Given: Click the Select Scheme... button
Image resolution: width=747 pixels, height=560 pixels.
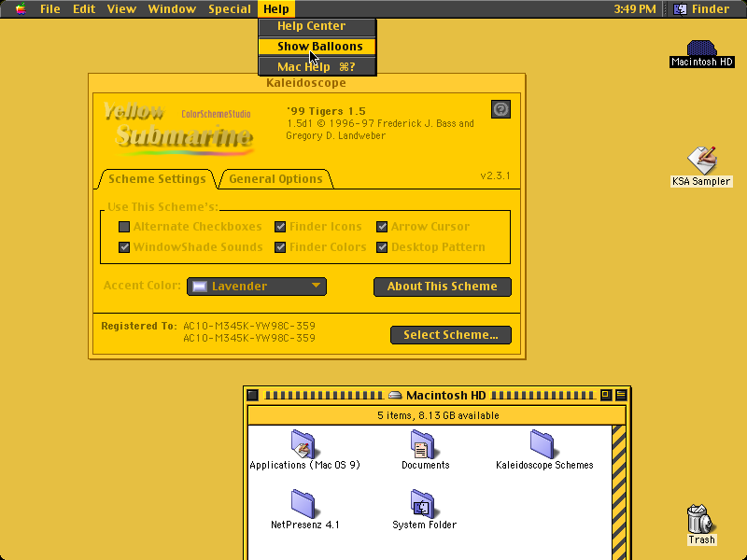Looking at the screenshot, I should point(451,335).
